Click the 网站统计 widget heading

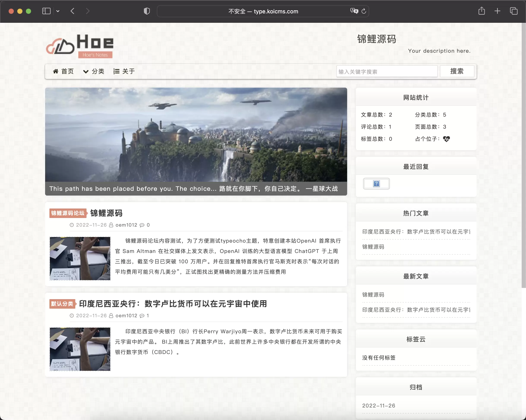pos(416,98)
